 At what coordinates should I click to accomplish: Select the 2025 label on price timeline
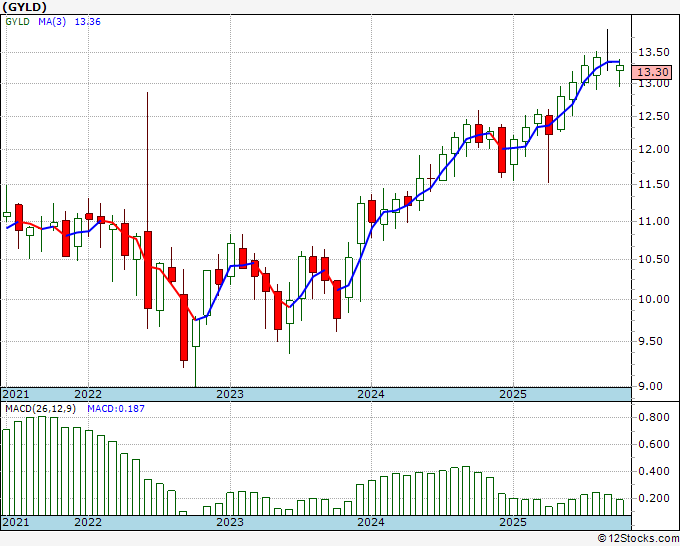click(513, 394)
